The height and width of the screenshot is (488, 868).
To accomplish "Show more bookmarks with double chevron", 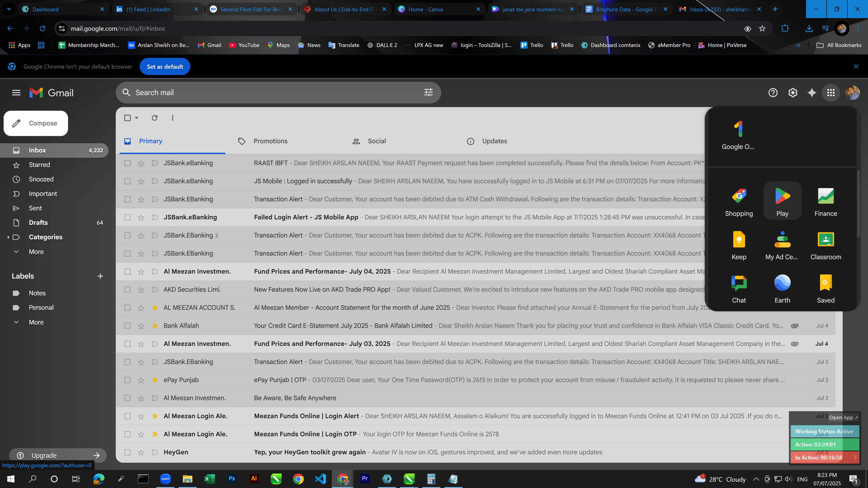I will (798, 45).
